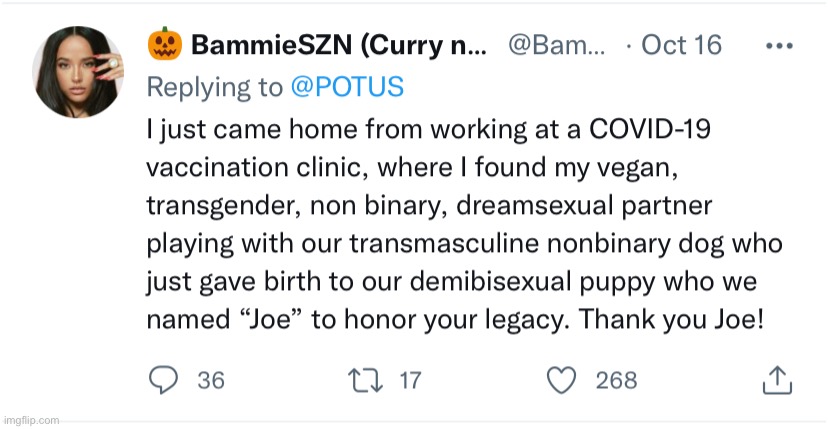828x429 pixels.
Task: Click the 'Replying to' label text
Action: tap(214, 87)
